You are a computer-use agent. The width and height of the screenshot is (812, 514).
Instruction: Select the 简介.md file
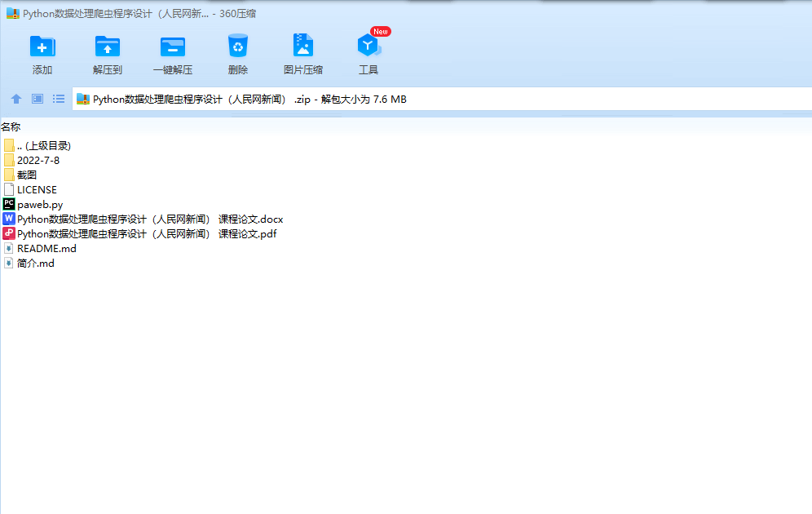coord(29,264)
